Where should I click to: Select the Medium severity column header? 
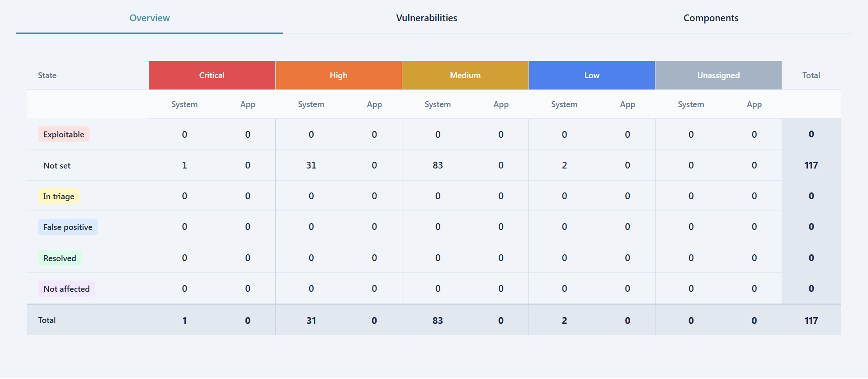[465, 75]
